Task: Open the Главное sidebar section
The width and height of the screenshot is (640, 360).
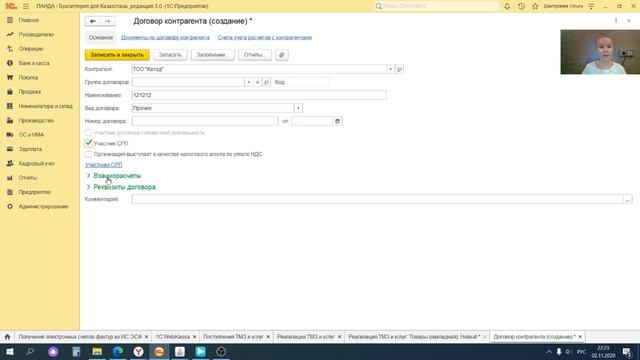Action: coord(29,20)
